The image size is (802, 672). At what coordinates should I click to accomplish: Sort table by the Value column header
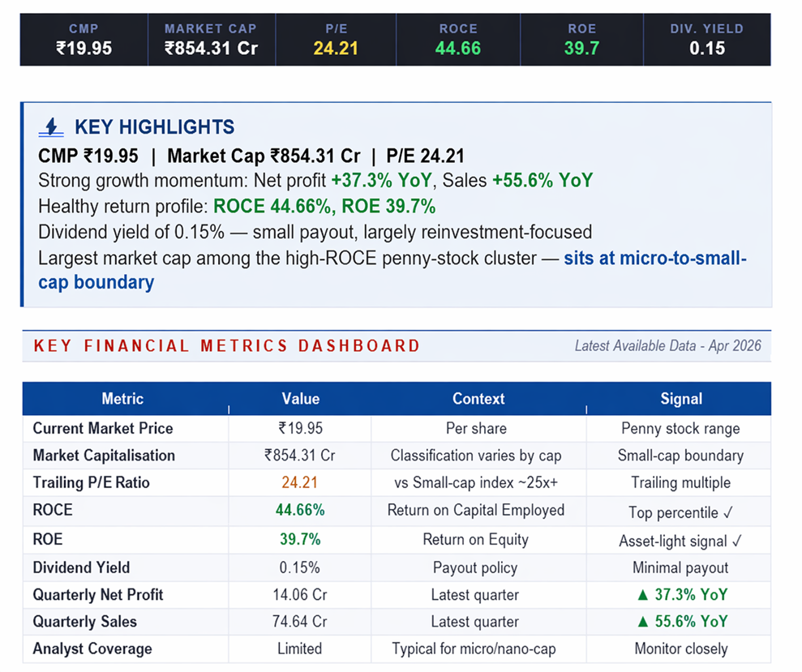[300, 399]
